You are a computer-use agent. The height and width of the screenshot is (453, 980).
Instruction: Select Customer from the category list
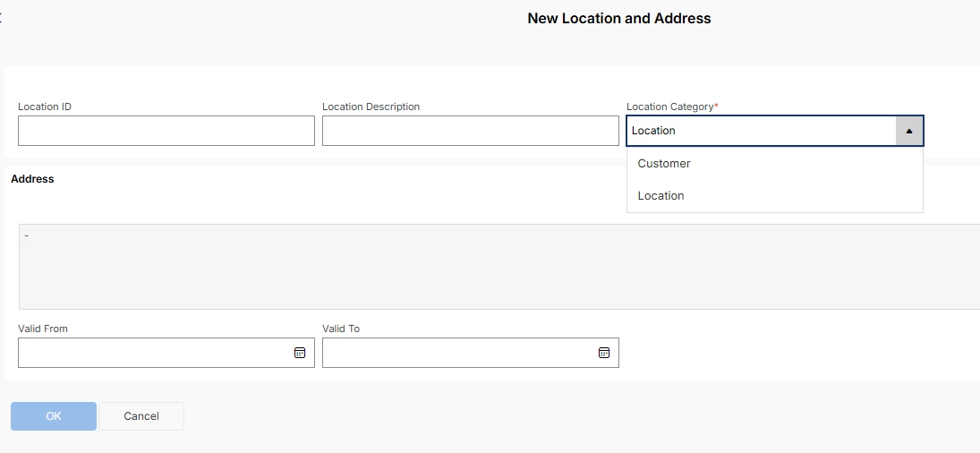[x=664, y=164]
